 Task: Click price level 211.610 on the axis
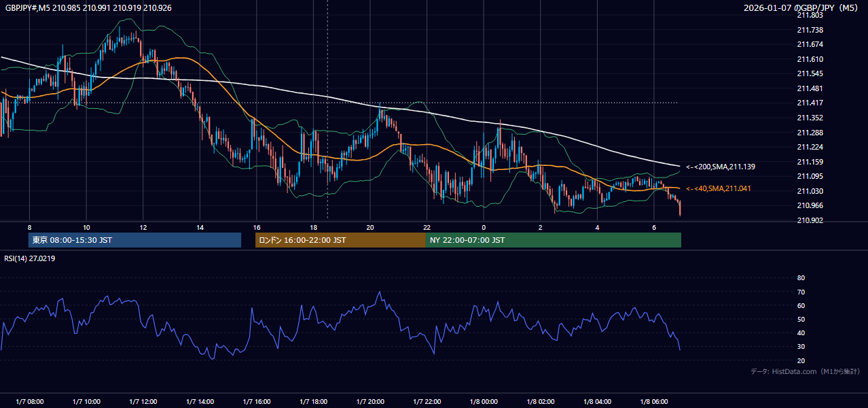point(810,59)
